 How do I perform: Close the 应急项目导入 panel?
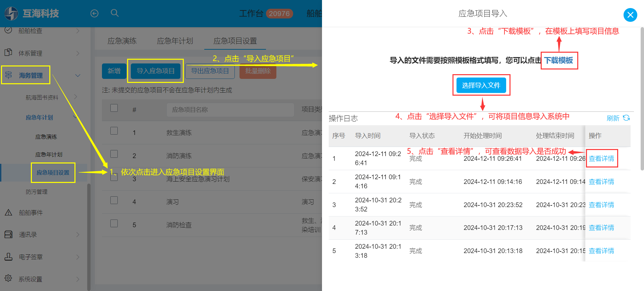click(630, 15)
